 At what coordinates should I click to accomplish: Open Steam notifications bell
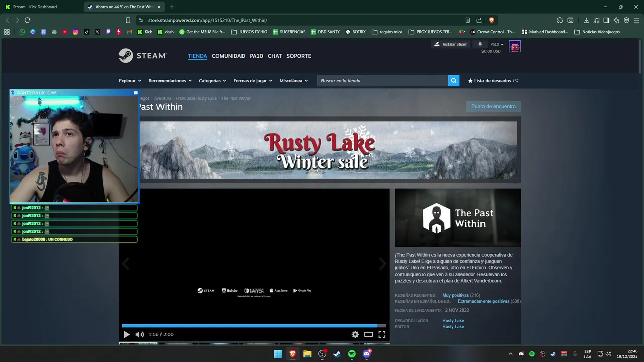pyautogui.click(x=480, y=44)
